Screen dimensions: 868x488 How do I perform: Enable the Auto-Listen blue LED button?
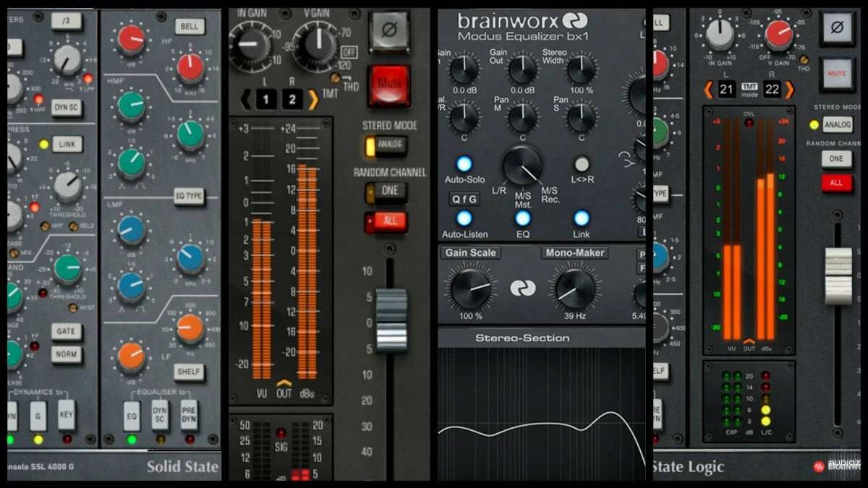(464, 218)
